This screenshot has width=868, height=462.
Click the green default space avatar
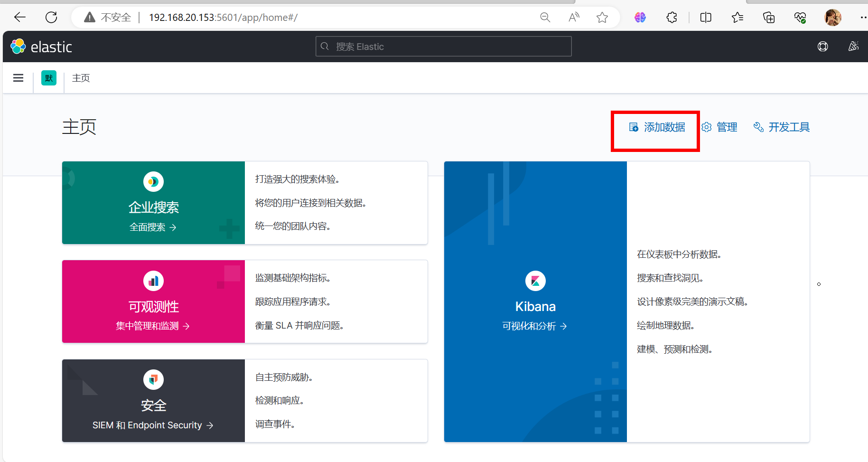(x=49, y=78)
